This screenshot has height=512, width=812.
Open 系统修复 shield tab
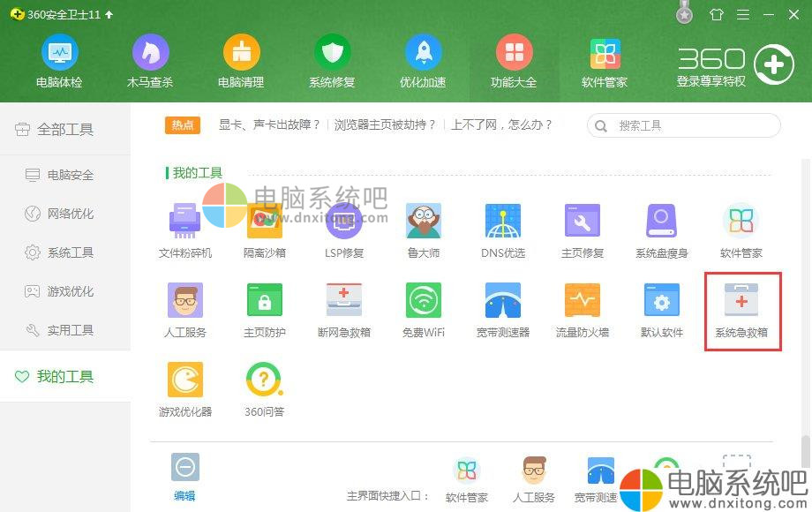click(332, 61)
